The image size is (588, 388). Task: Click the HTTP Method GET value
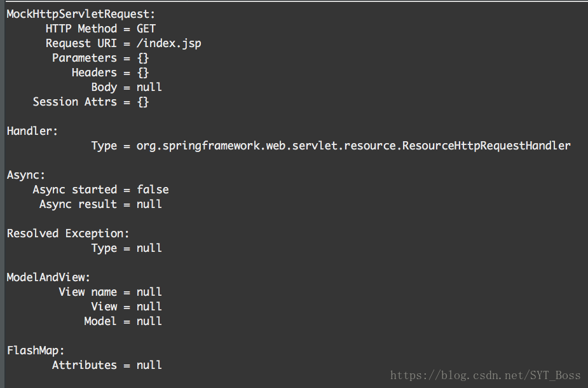[x=146, y=29]
